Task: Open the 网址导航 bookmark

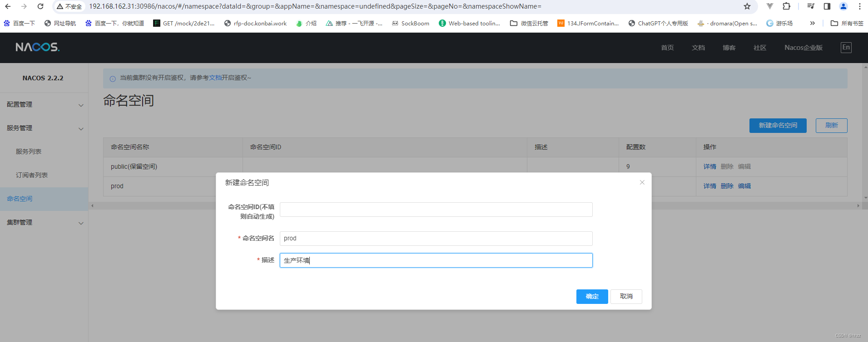Action: 60,23
